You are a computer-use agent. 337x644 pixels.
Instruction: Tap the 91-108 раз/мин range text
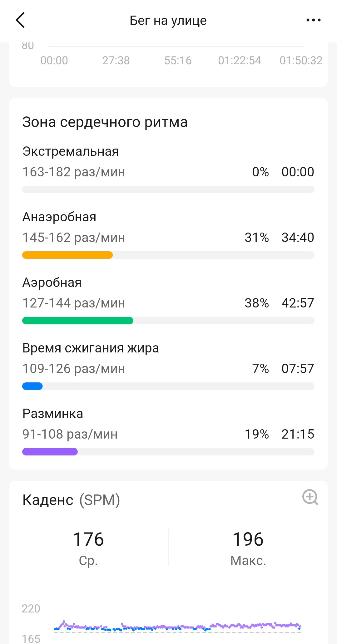(x=70, y=434)
